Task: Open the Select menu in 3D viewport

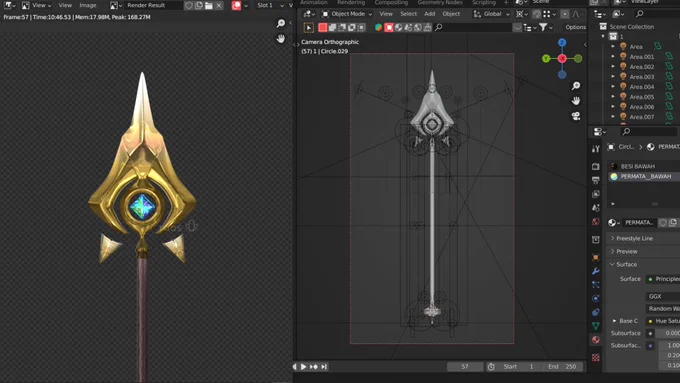Action: tap(409, 14)
